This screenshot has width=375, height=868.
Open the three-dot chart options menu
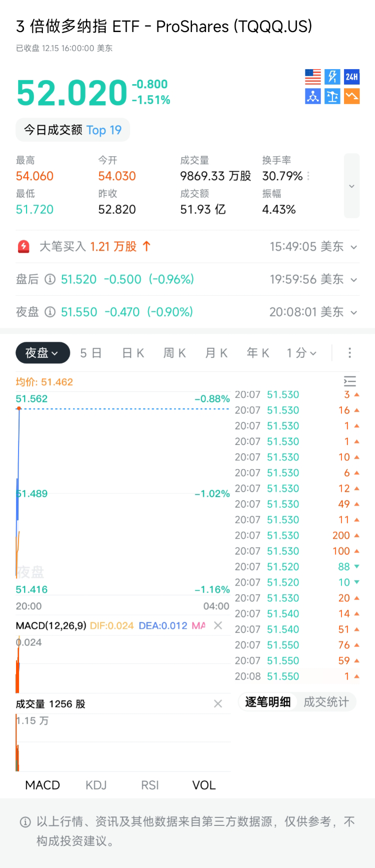pos(349,353)
